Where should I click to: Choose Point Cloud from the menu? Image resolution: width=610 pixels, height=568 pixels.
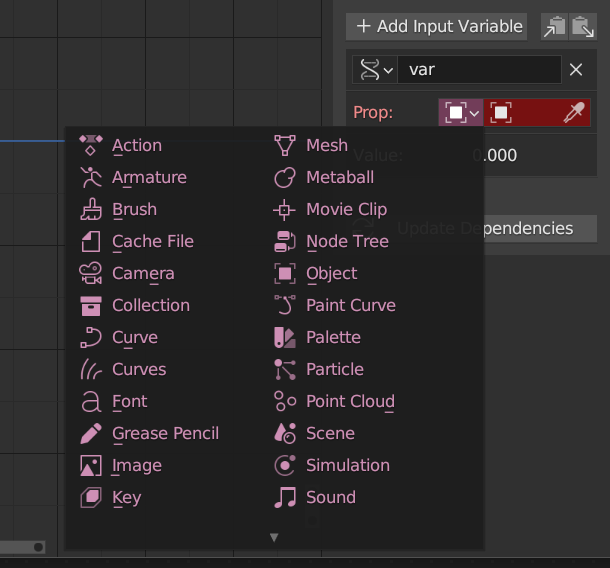click(x=351, y=401)
